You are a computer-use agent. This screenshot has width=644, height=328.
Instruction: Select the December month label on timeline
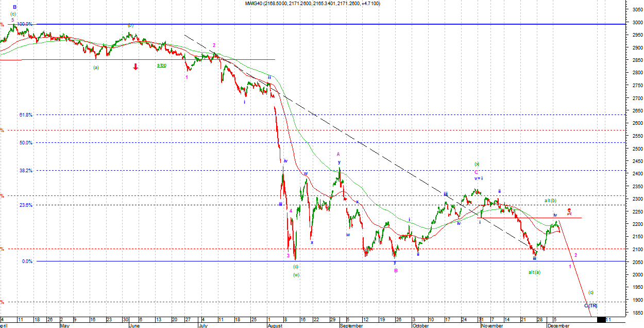tap(558, 326)
